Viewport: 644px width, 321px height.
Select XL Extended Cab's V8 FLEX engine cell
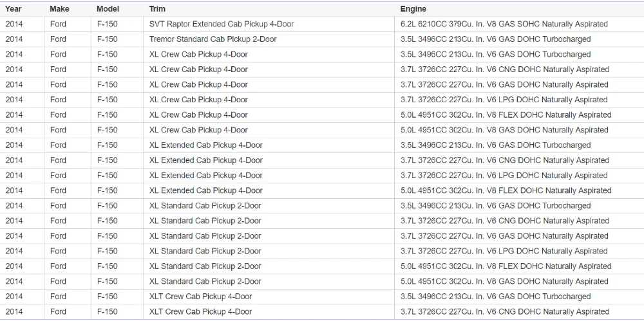click(x=506, y=190)
